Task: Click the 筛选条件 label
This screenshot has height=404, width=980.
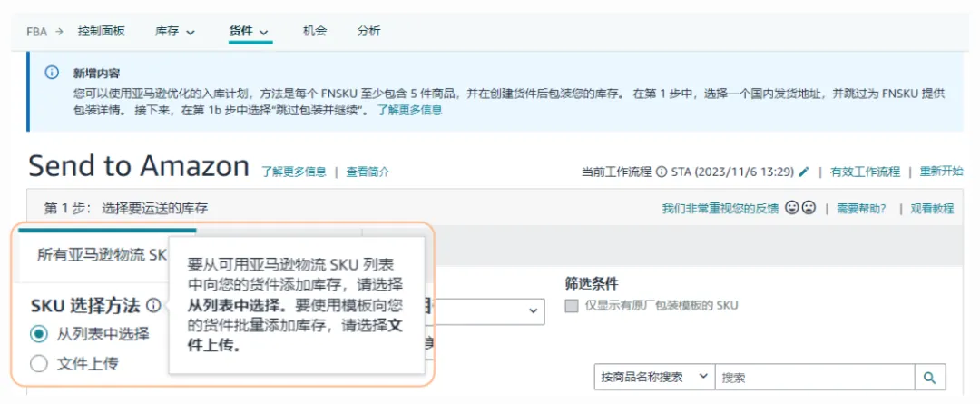Action: coord(592,284)
